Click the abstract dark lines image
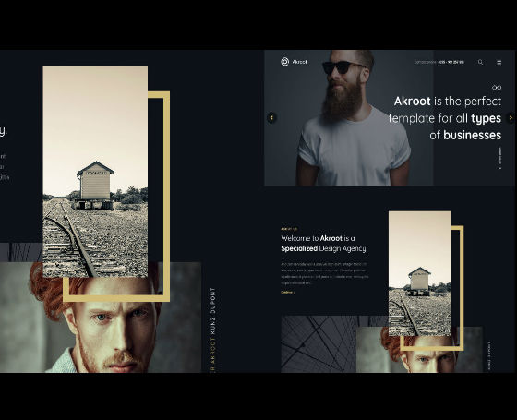Image resolution: width=517 pixels, height=420 pixels. pos(319,344)
